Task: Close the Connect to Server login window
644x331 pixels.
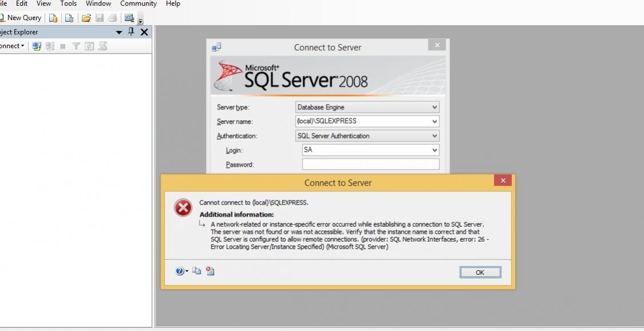Action: coord(437,45)
